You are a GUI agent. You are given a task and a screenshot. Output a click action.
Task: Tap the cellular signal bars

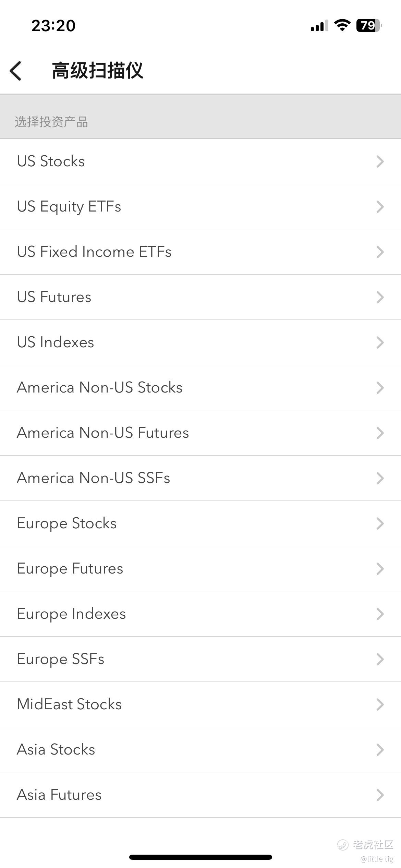pyautogui.click(x=319, y=26)
